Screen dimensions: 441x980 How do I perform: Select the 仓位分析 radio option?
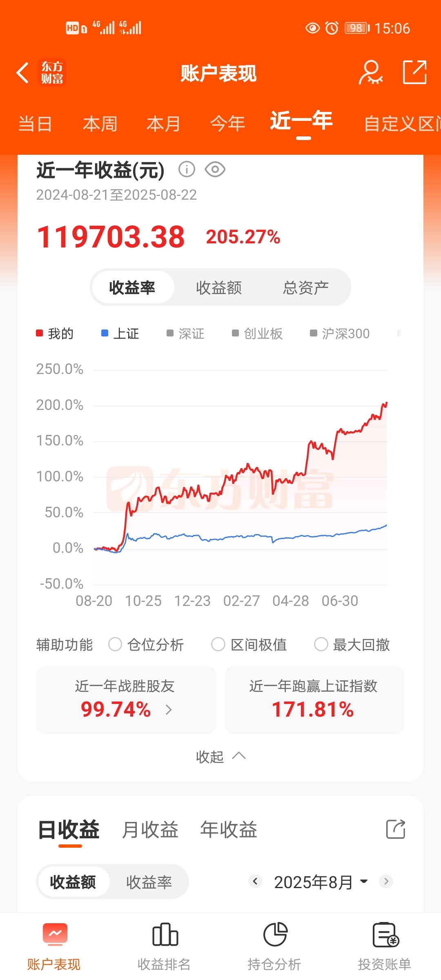click(115, 644)
